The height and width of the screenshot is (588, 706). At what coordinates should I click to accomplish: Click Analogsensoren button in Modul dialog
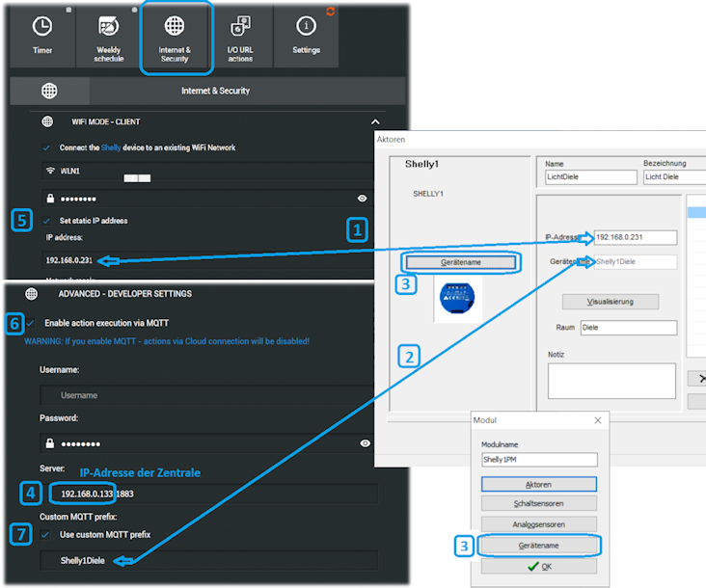(539, 524)
